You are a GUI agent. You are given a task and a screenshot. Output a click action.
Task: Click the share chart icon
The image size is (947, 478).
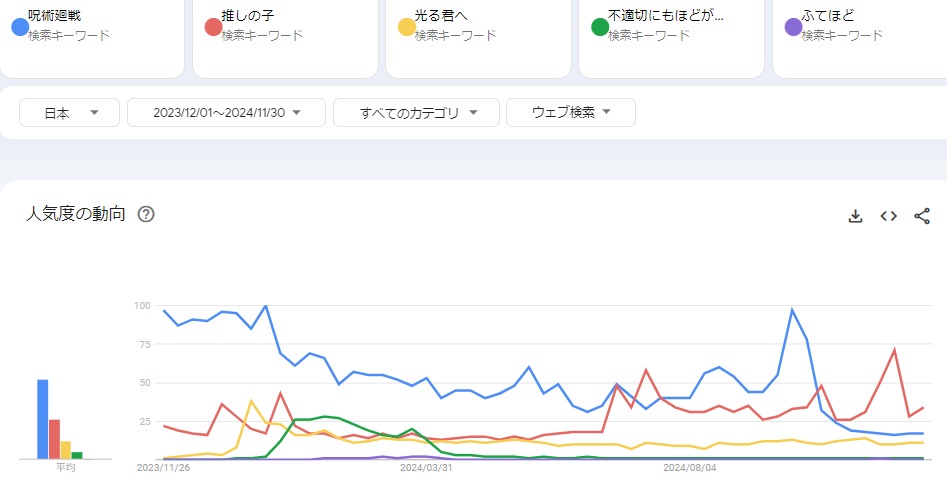coord(922,216)
